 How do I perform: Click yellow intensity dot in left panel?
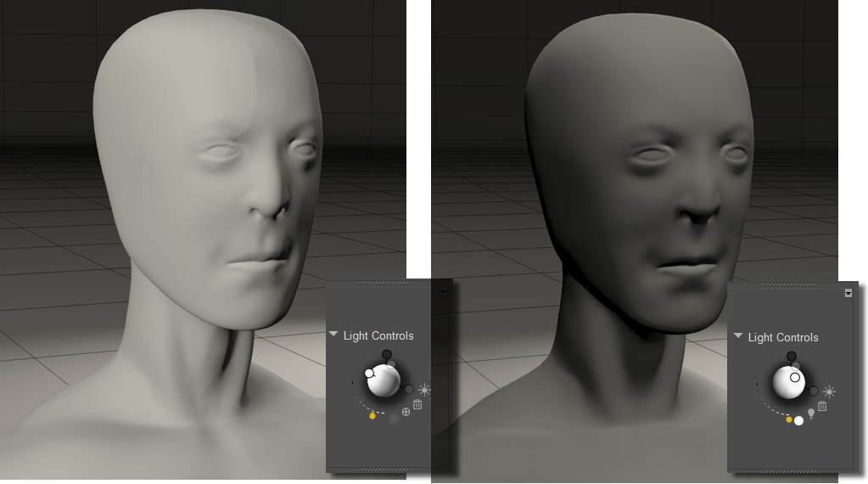372,415
